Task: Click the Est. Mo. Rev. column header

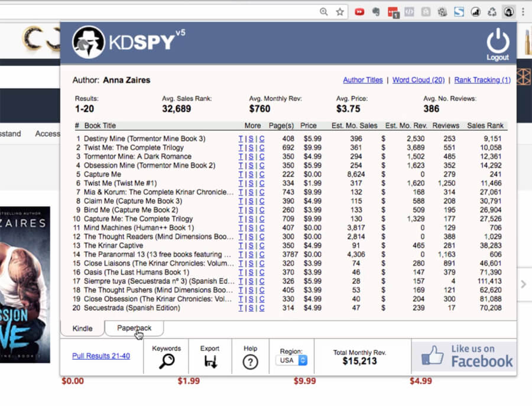Action: (x=406, y=125)
